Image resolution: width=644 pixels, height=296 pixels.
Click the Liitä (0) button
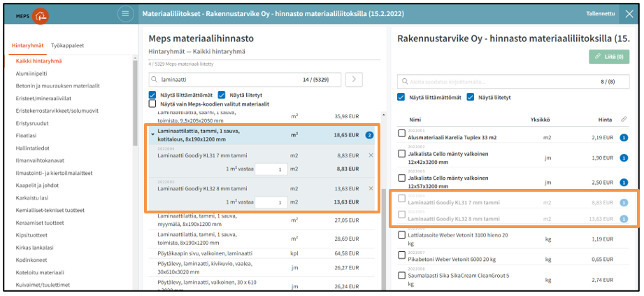[609, 57]
